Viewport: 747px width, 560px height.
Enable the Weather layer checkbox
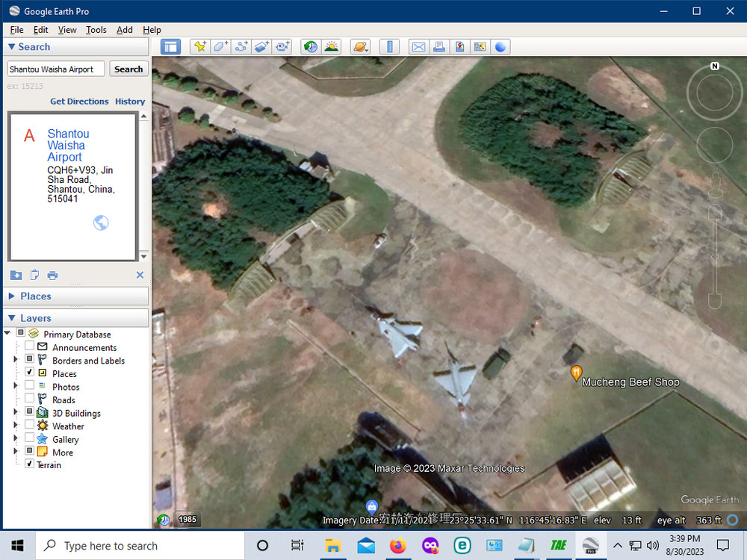point(30,424)
